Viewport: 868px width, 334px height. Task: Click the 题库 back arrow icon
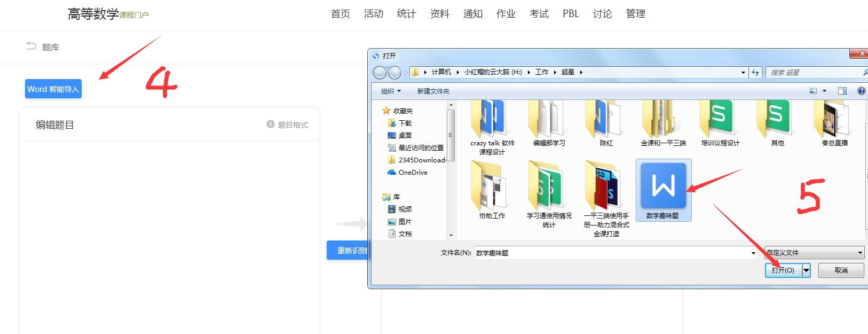(x=31, y=46)
